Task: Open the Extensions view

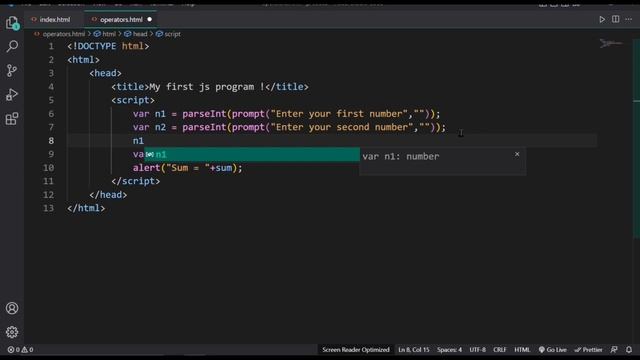Action: (x=12, y=119)
